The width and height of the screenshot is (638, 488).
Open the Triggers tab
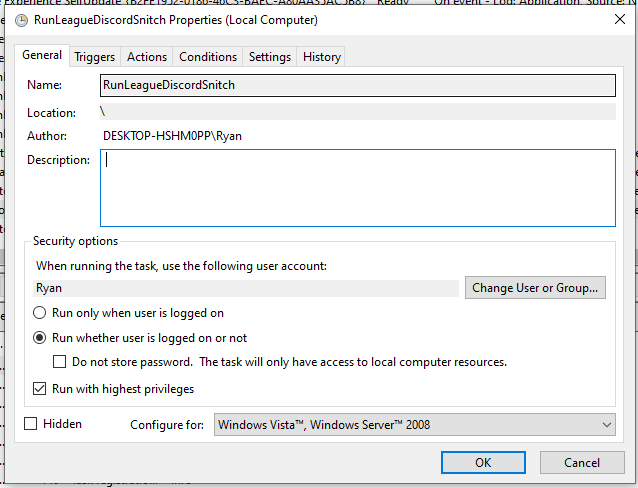pos(95,57)
